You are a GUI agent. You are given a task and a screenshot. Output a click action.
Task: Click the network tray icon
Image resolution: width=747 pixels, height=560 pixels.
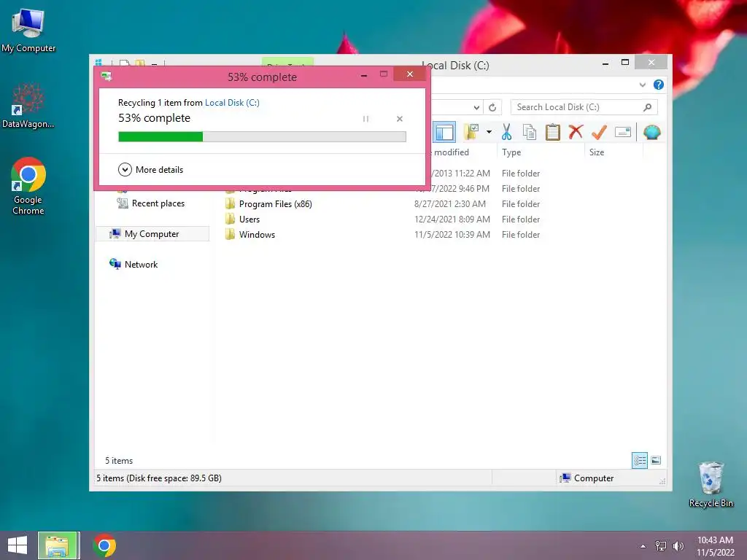[661, 546]
